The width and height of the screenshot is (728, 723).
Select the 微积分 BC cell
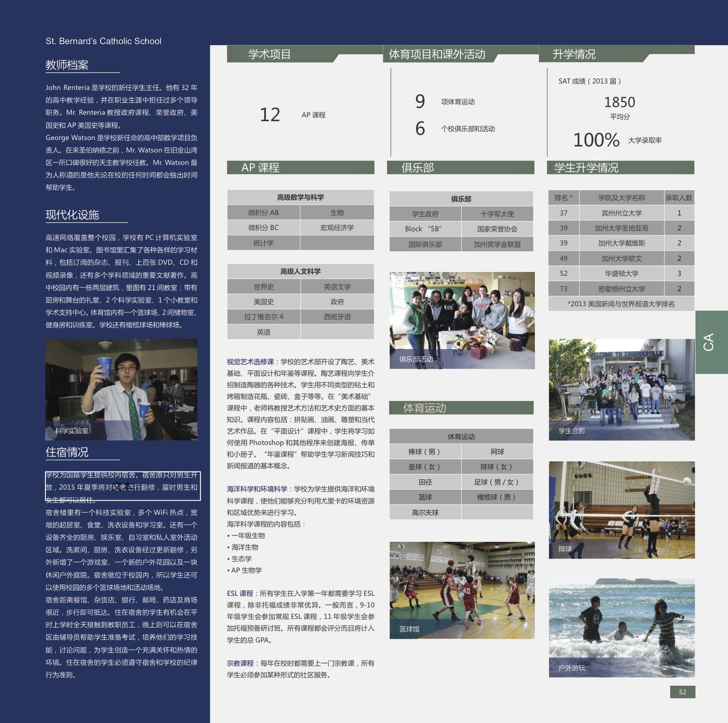[x=263, y=227]
